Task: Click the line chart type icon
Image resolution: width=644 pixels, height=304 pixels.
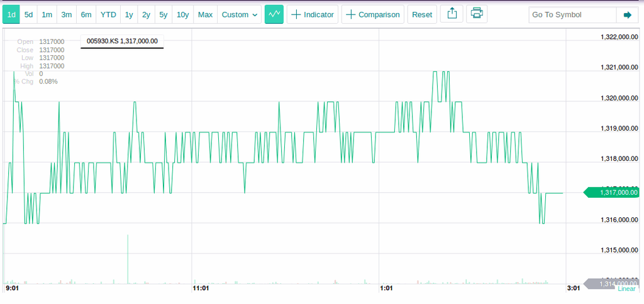Action: click(x=274, y=14)
